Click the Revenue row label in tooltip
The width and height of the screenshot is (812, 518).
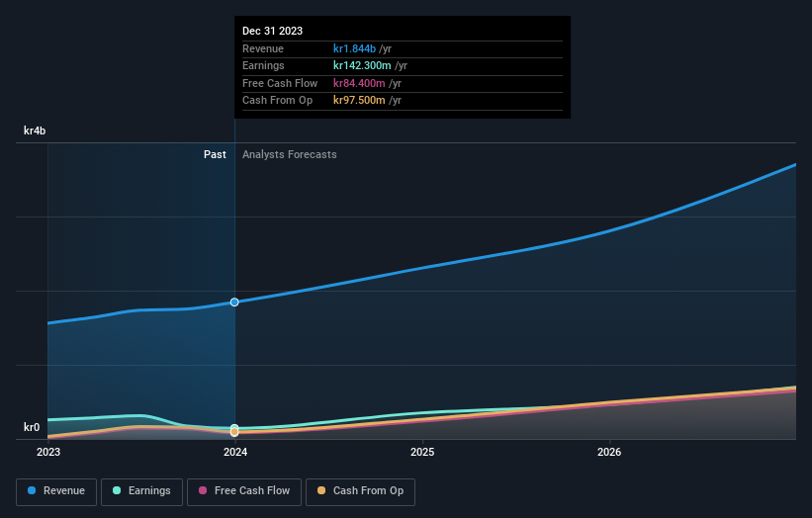(x=263, y=48)
